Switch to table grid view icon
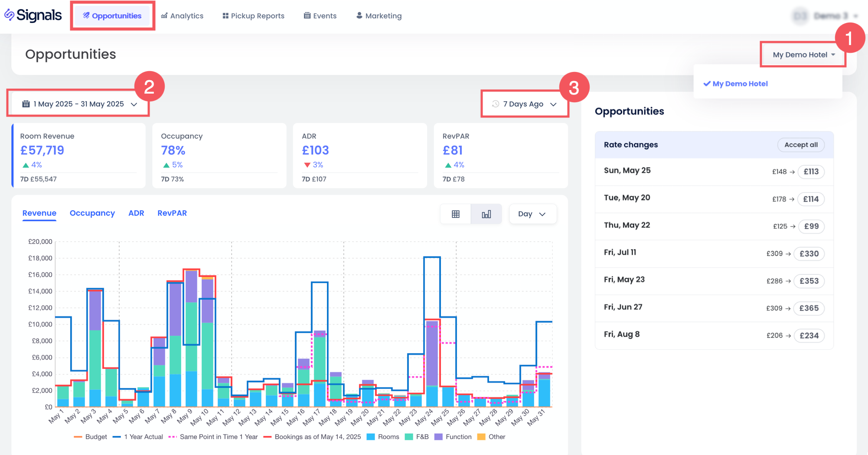 pos(455,214)
